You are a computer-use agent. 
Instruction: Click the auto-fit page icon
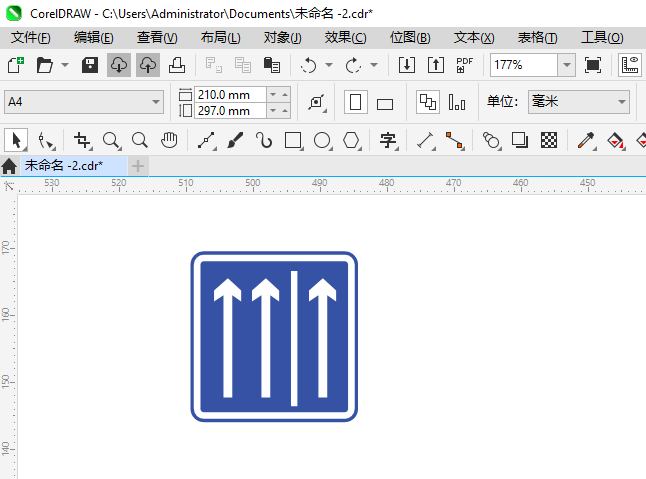click(x=317, y=102)
